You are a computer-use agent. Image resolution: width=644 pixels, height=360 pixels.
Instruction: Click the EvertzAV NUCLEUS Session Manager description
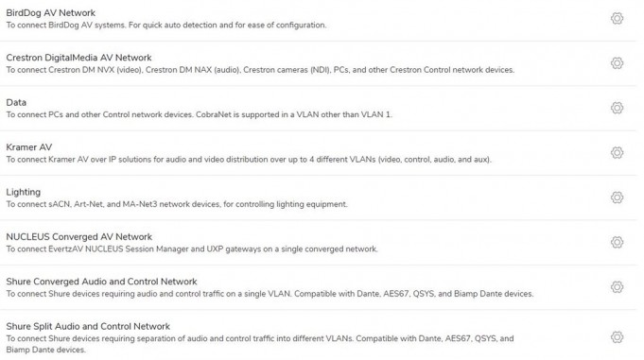coord(192,249)
